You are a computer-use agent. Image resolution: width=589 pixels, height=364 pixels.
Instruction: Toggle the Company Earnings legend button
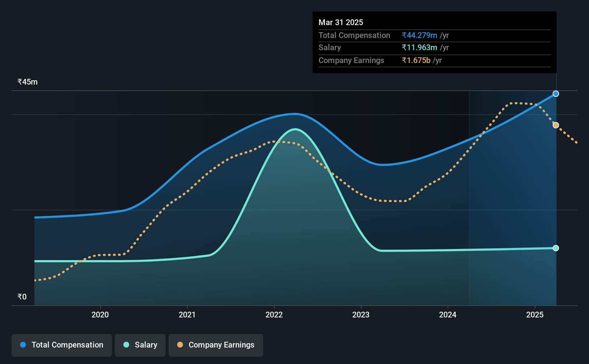click(x=216, y=345)
